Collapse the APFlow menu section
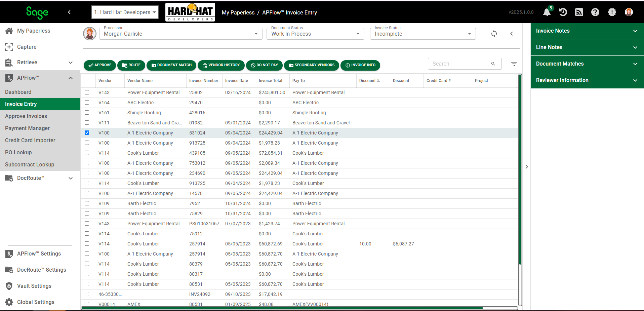Screen dimensions: 644x311 [71, 78]
